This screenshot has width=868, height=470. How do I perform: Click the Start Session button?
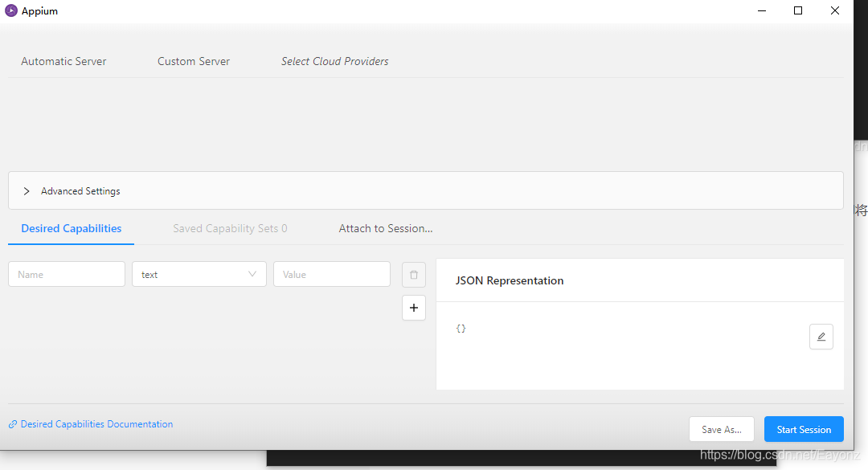[x=804, y=429]
